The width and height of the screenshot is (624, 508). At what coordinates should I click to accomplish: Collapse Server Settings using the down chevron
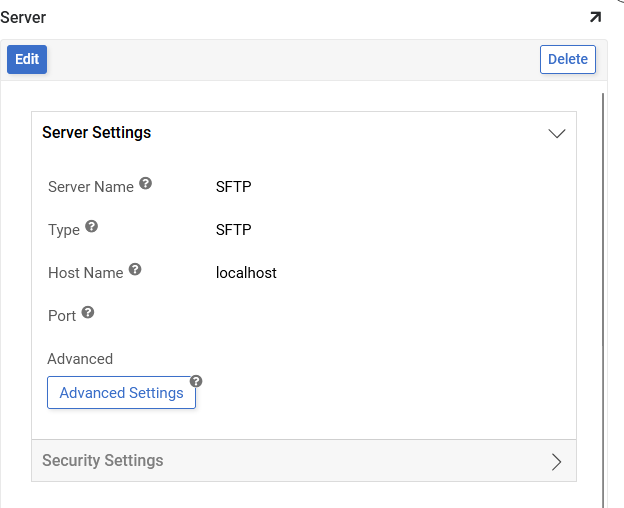(557, 133)
